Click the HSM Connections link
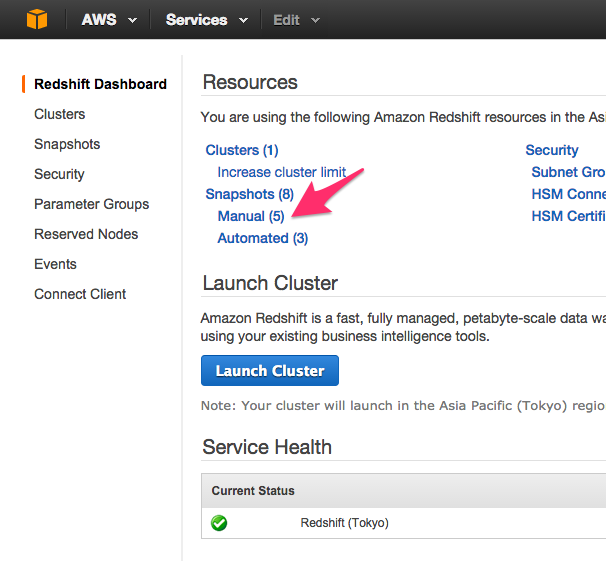The height and width of the screenshot is (561, 606). [x=569, y=194]
